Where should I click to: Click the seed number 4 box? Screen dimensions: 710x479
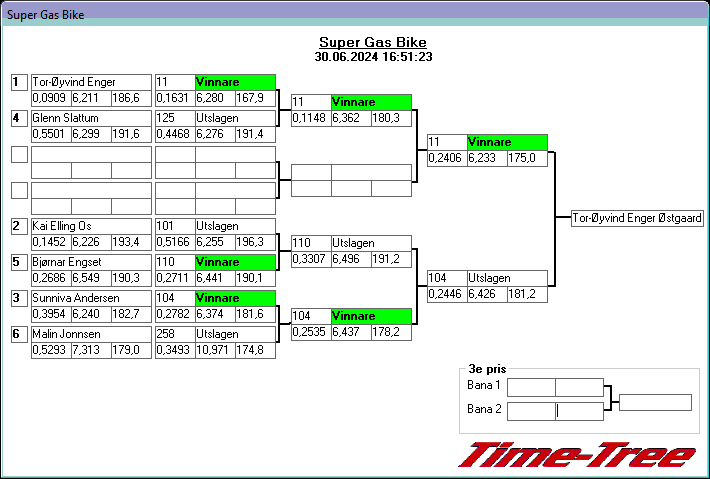[x=19, y=119]
